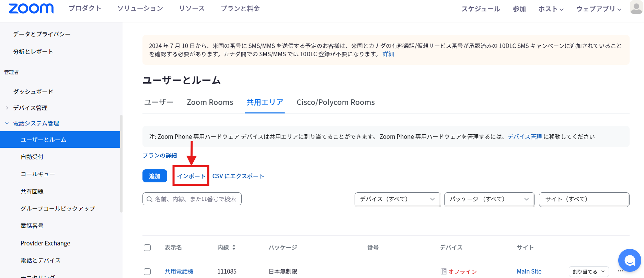Toggle the select-all checkbox in table header
Screen dimensions: 644x278
pyautogui.click(x=147, y=247)
